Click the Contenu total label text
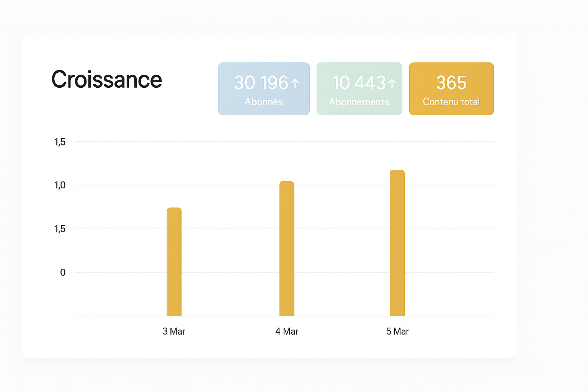The height and width of the screenshot is (392, 588). tap(451, 102)
